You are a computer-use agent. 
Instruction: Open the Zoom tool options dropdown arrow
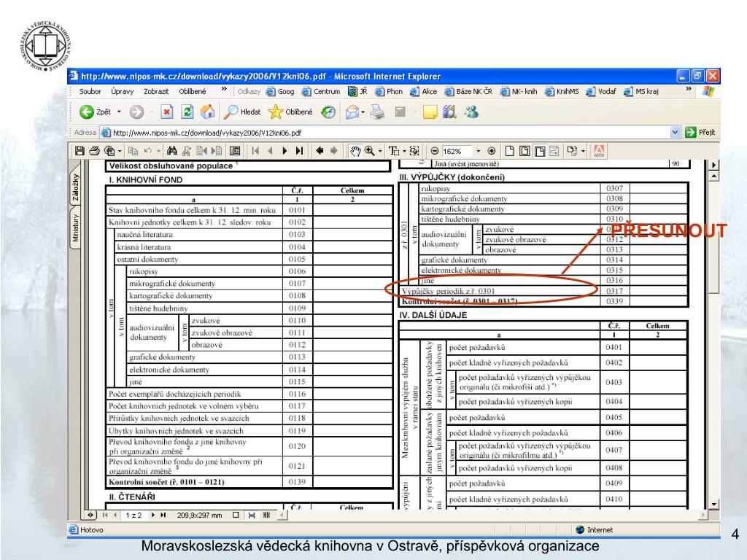click(x=379, y=152)
